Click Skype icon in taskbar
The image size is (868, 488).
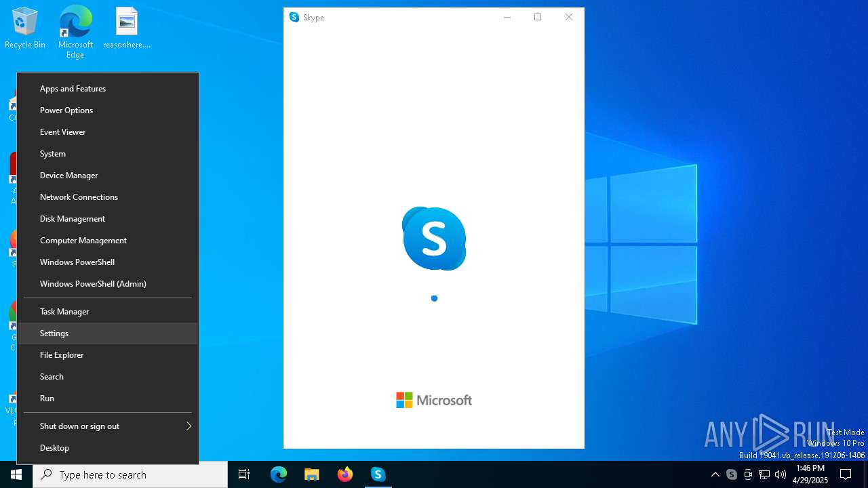(x=378, y=474)
